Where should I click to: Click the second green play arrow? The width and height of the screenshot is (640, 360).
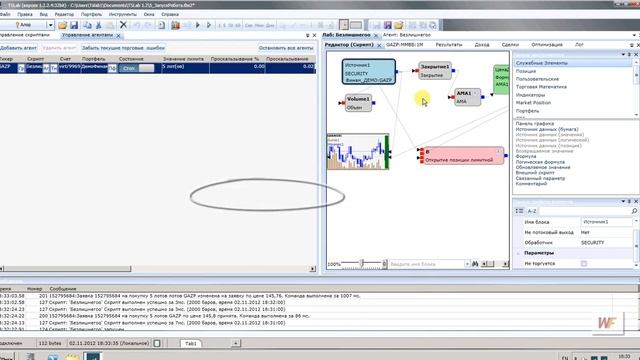pyautogui.click(x=209, y=25)
